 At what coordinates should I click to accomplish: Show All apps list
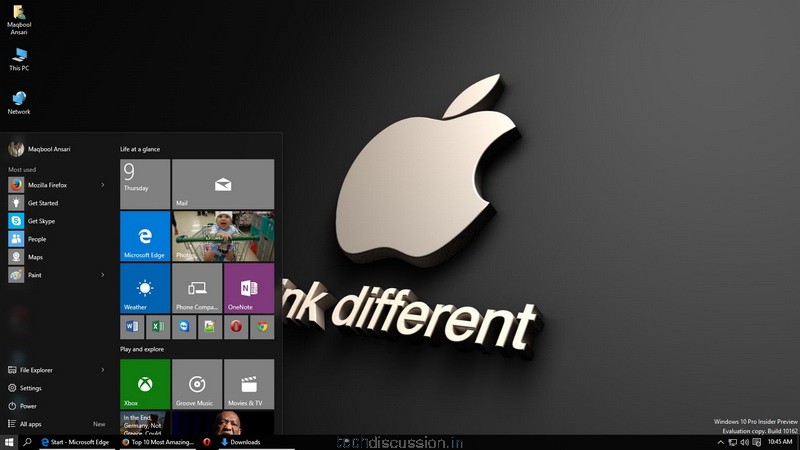[30, 424]
